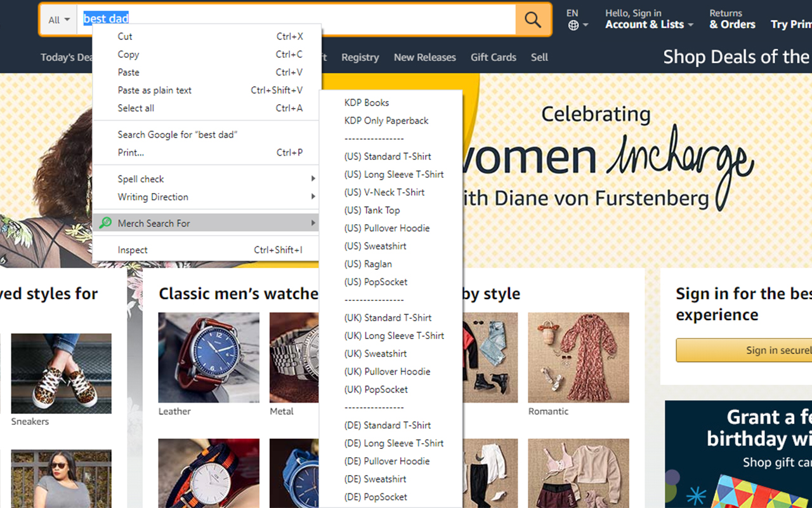Open the EN language dropdown arrow
The image size is (812, 508).
[586, 25]
